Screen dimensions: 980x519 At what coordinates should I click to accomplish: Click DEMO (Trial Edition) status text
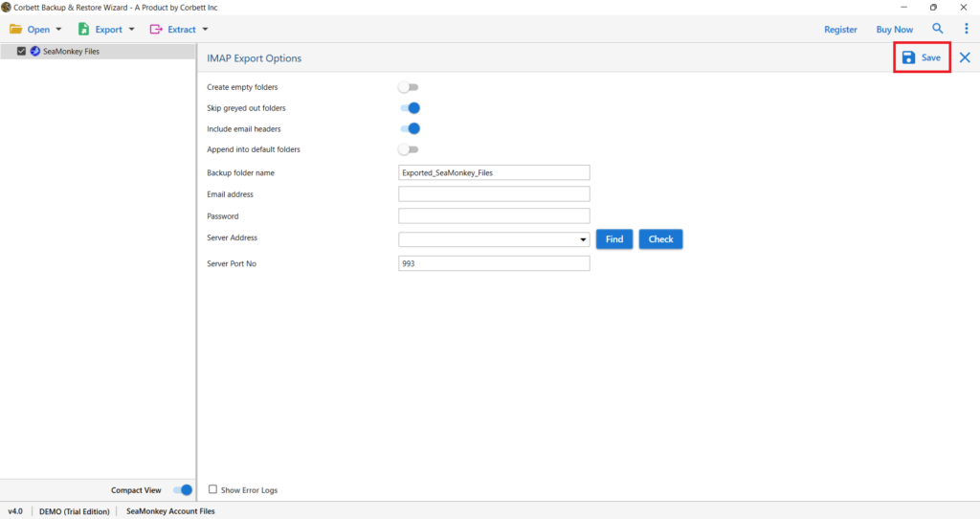click(x=75, y=511)
